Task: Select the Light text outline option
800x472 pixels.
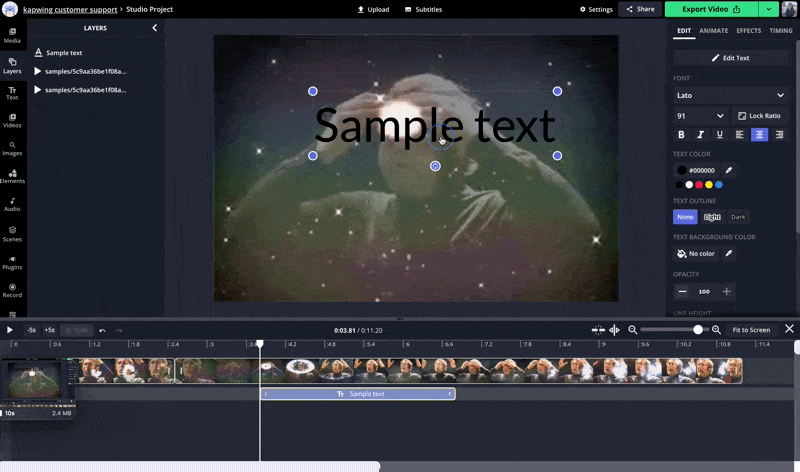Action: pos(711,217)
